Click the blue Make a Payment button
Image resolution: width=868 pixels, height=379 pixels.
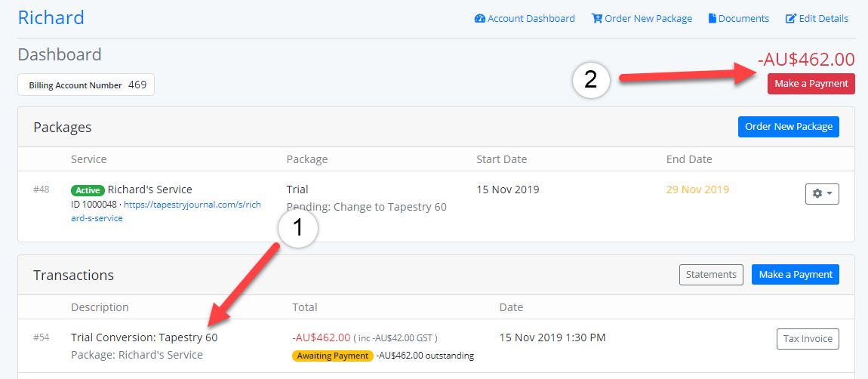(x=795, y=275)
